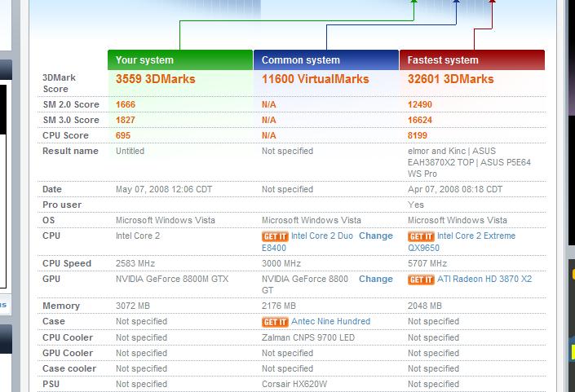Click fastest SM 3.0 score 16624

click(x=420, y=120)
